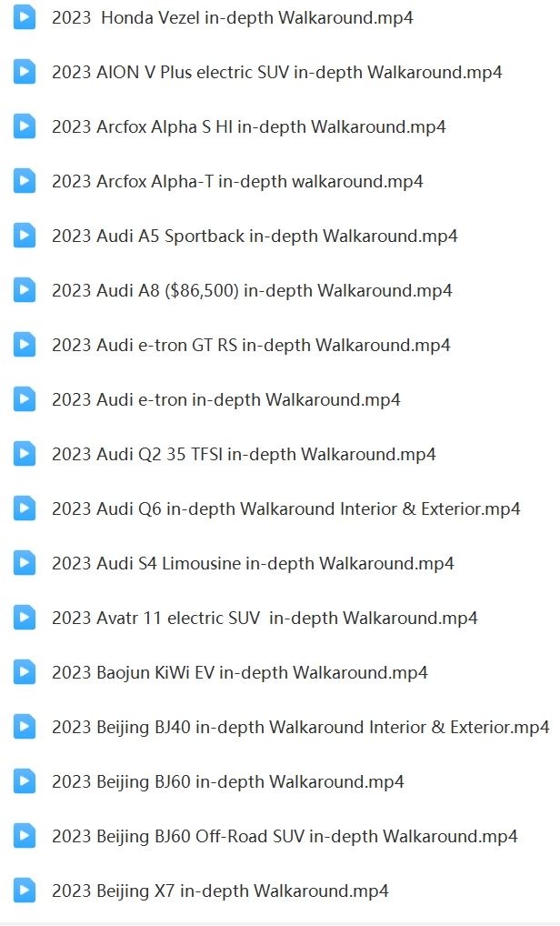The width and height of the screenshot is (560, 926).
Task: Select the Audi Q6 Interior & Exterior video
Action: pos(285,508)
